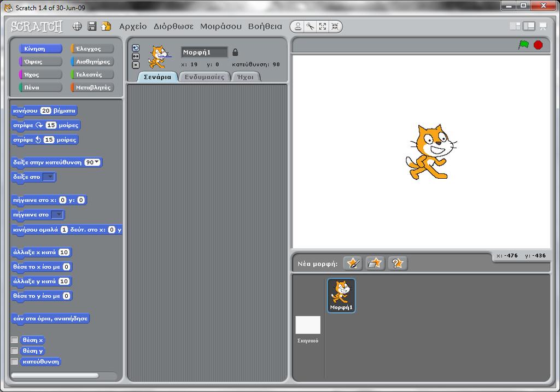Switch to the Ενδυμασίες tab
Viewport: 560px width, 392px height.
205,77
